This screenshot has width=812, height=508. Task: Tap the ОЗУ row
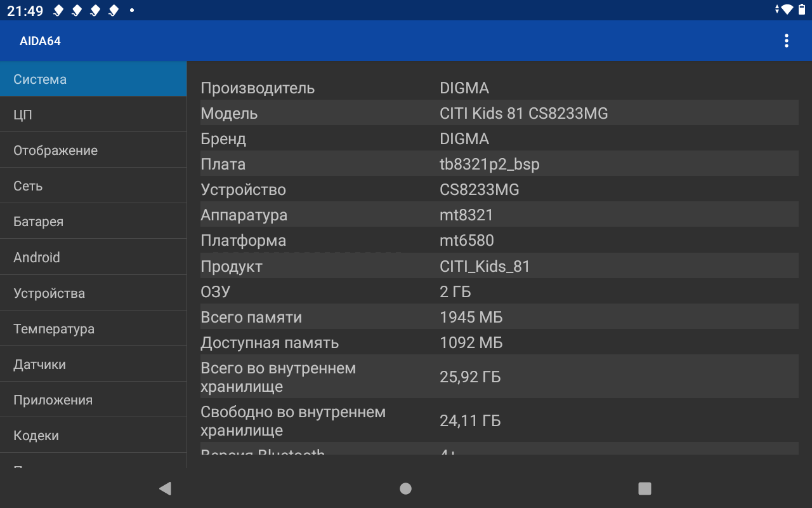[x=499, y=291]
